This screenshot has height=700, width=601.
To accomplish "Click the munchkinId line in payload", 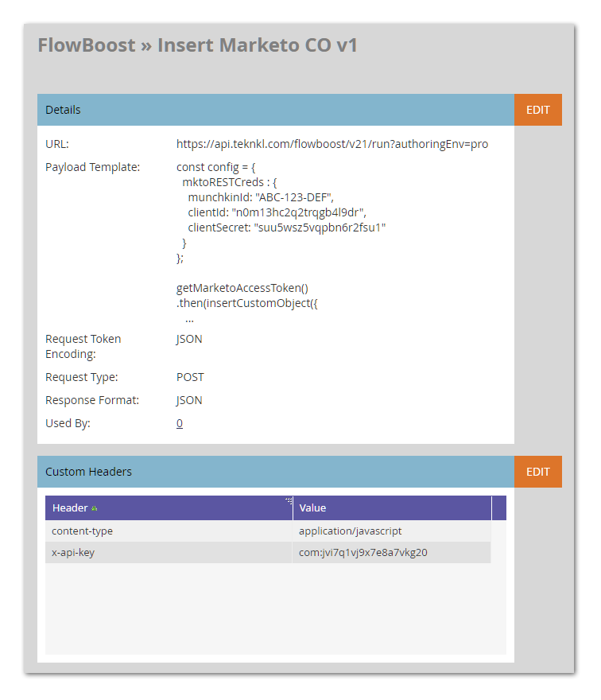I will [x=261, y=197].
